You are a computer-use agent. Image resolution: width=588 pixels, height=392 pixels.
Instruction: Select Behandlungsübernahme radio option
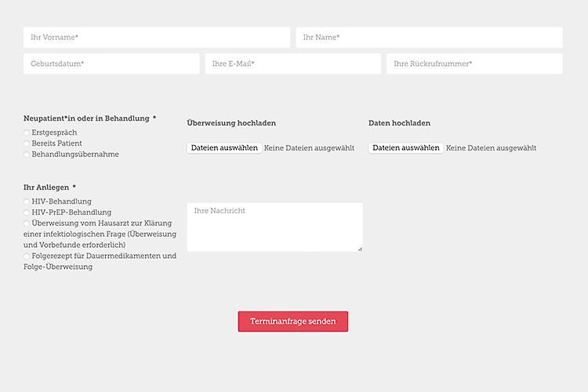tap(27, 155)
